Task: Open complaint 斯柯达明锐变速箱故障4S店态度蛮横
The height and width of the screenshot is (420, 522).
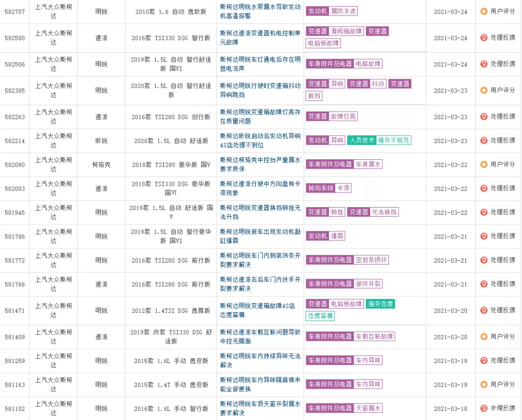Action: coord(257,310)
